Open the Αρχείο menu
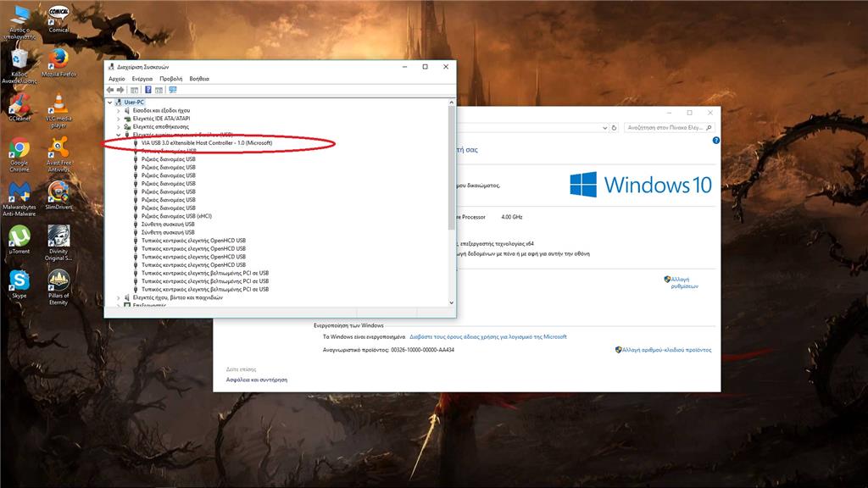 click(x=117, y=79)
